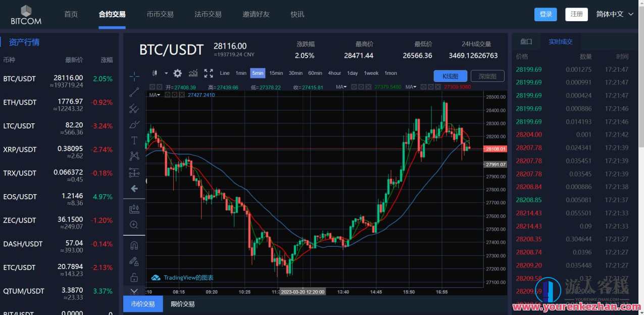Screen dimensions: 644x315
Task: Select the text annotation tool
Action: 134,140
